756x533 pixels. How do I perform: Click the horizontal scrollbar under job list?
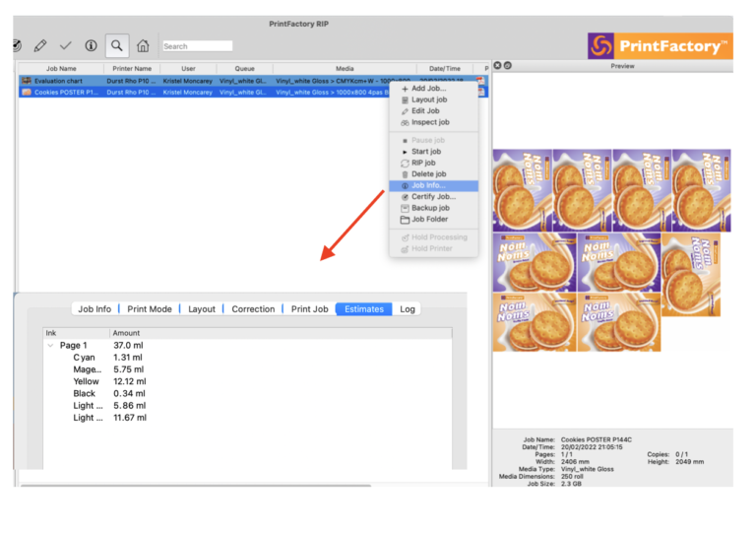(x=195, y=486)
